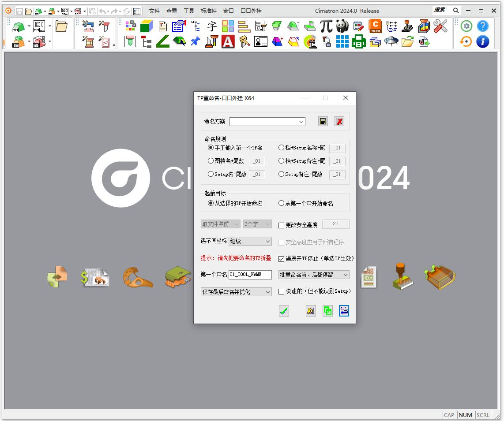Delete the naming scheme with the red X icon
This screenshot has height=421, width=504.
coord(339,122)
